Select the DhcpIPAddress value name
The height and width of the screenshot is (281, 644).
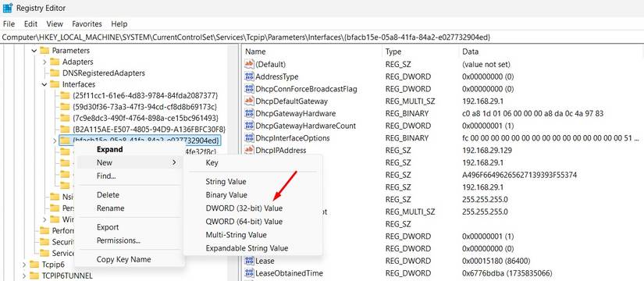[x=280, y=151]
